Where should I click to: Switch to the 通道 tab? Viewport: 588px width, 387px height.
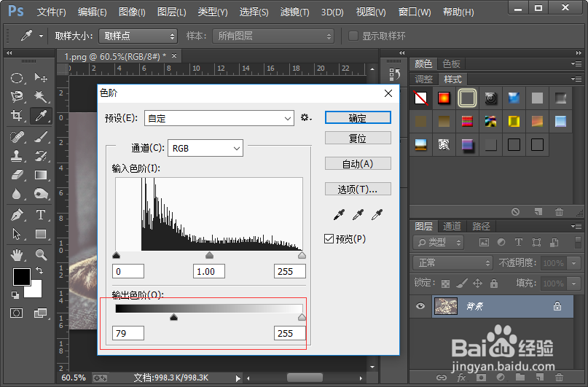point(452,226)
